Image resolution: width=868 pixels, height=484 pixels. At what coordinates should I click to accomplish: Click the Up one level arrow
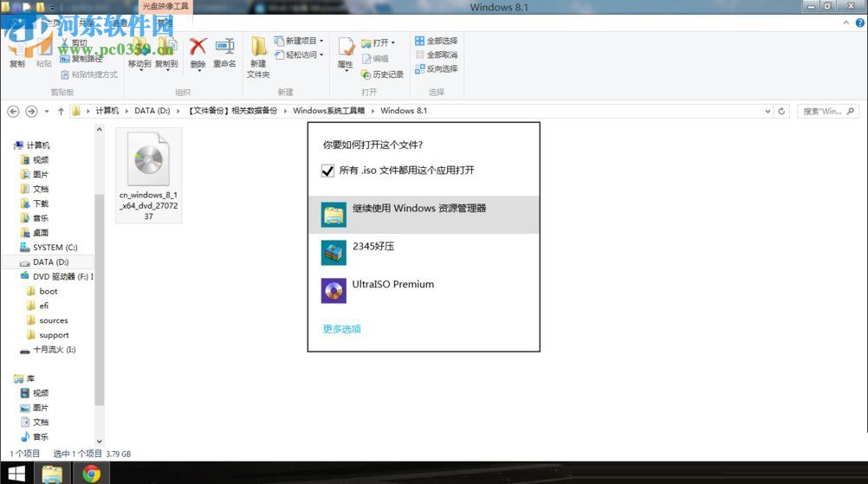[61, 111]
